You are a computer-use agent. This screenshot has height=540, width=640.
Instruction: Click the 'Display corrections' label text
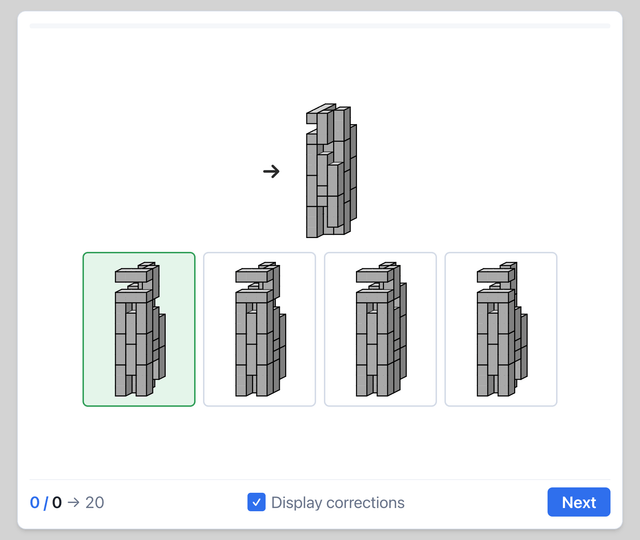click(x=338, y=502)
